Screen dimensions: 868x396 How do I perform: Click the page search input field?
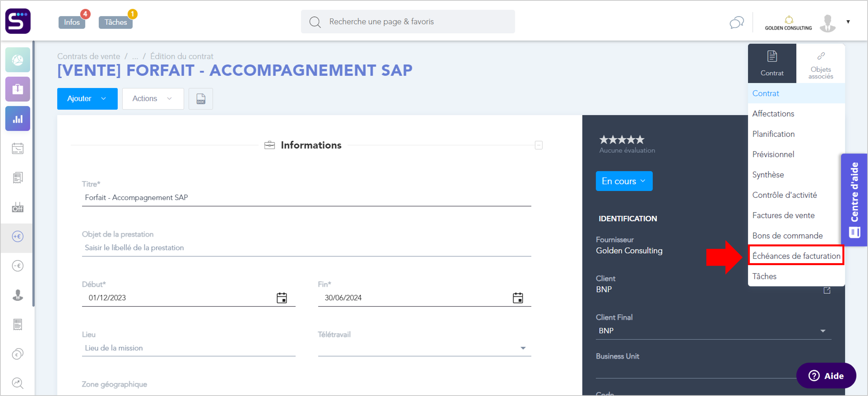coord(408,22)
